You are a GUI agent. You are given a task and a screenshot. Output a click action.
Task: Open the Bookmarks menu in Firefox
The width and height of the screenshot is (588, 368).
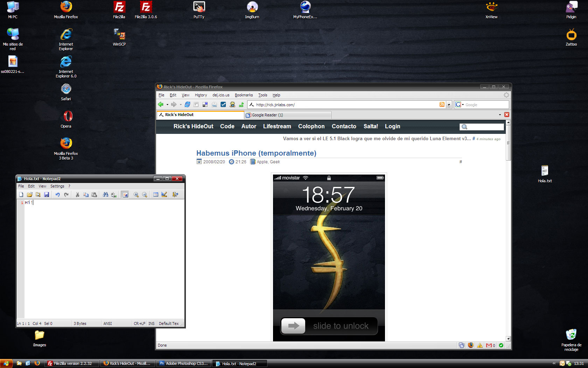pyautogui.click(x=244, y=95)
